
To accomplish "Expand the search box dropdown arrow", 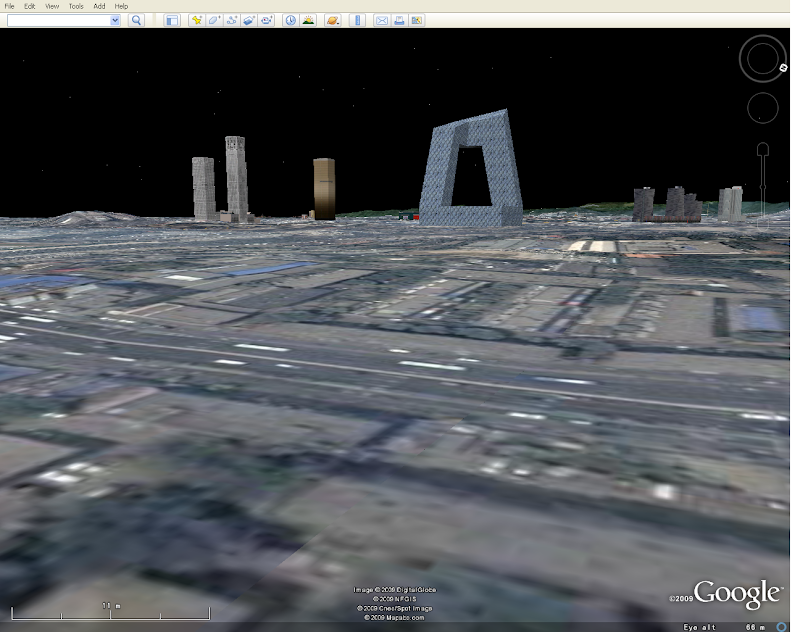I will [115, 20].
